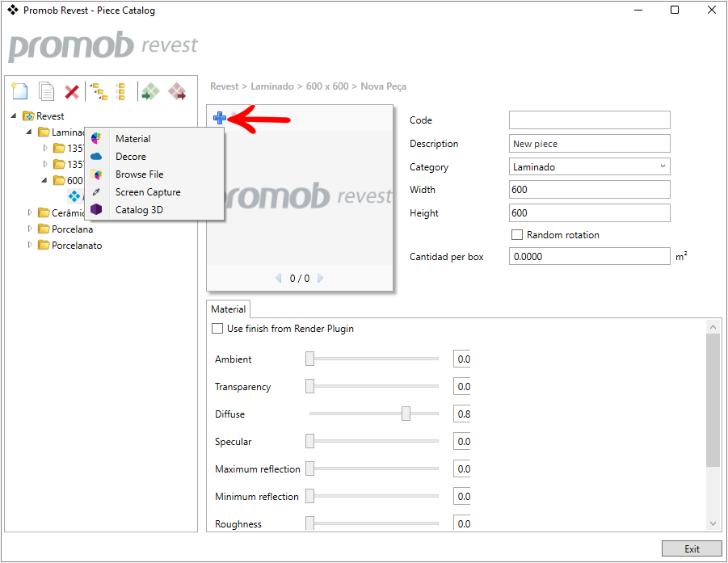Viewport: 728px width, 563px height.
Task: Collapse the Revest root tree node
Action: click(x=14, y=116)
